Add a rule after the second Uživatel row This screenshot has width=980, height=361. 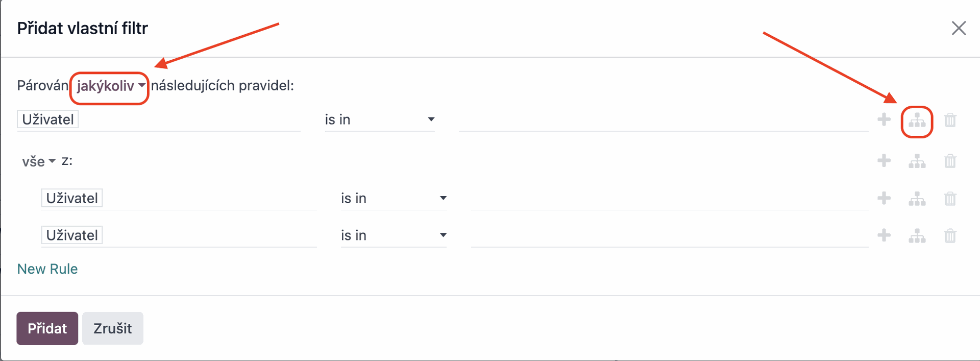pyautogui.click(x=884, y=198)
